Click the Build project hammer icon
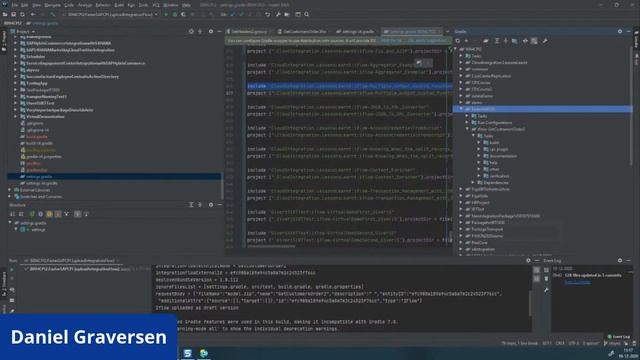 click(x=53, y=14)
